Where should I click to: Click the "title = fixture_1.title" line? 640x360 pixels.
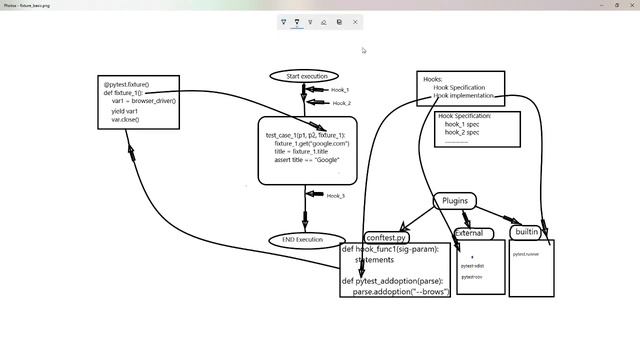[301, 151]
